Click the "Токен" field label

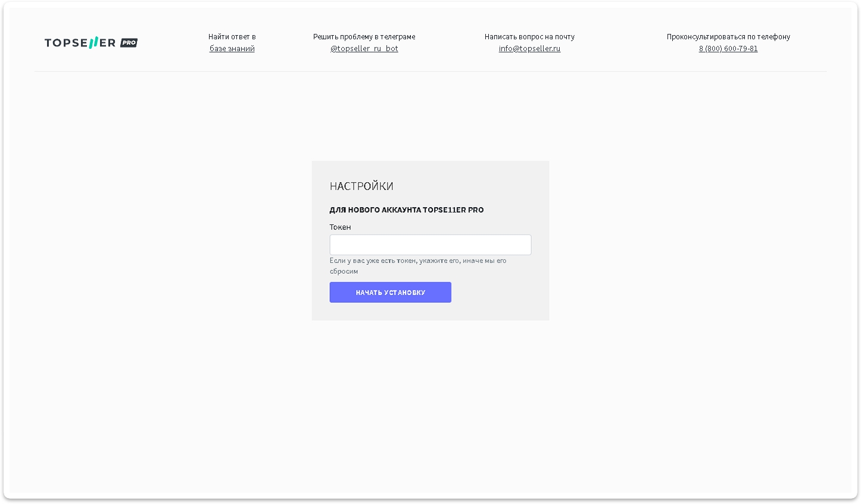(x=340, y=227)
